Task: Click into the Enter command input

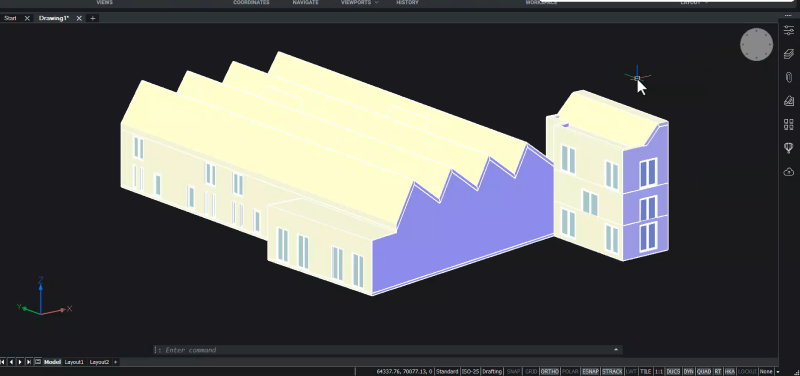Action: [383, 350]
